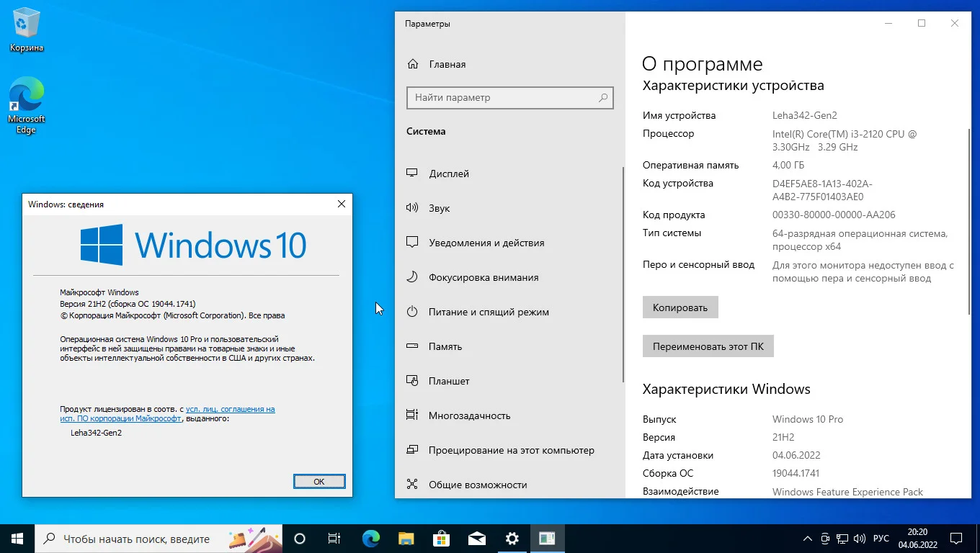Screen dimensions: 980x553
Task: Click the Sound speaker icon in Settings sidebar
Action: tap(412, 208)
